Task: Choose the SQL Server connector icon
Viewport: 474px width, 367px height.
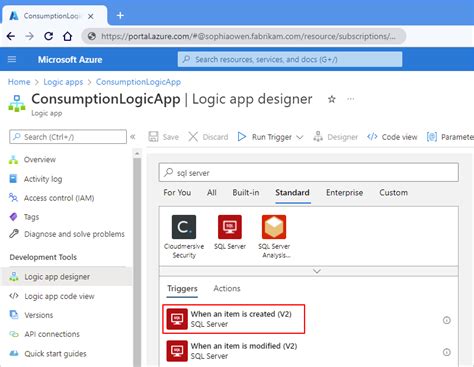Action: [x=230, y=227]
